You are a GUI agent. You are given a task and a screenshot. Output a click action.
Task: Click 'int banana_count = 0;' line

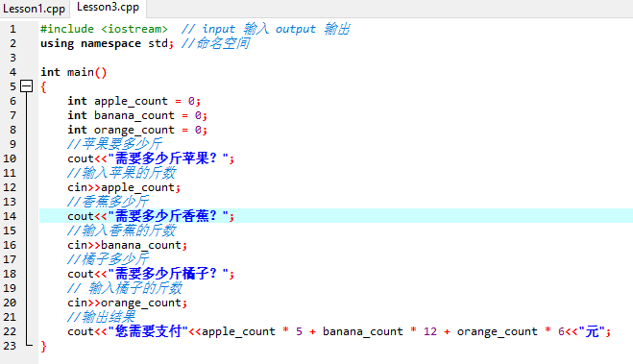[137, 115]
